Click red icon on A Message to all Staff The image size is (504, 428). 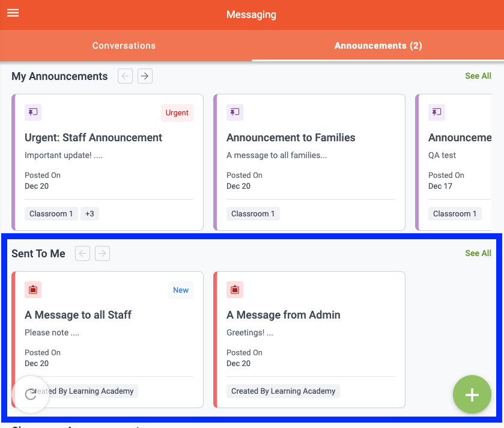(x=33, y=290)
